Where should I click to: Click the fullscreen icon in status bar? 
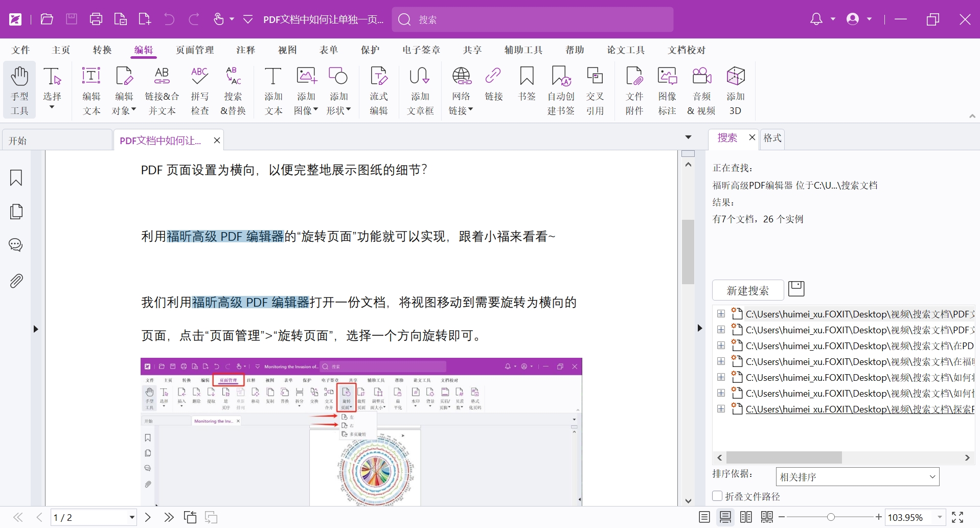point(958,517)
